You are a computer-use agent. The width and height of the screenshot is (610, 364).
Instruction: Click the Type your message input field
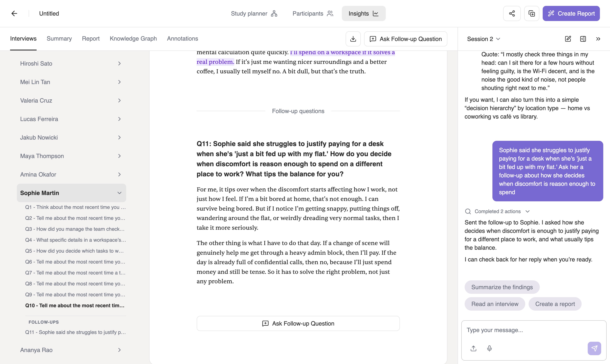pos(533,330)
